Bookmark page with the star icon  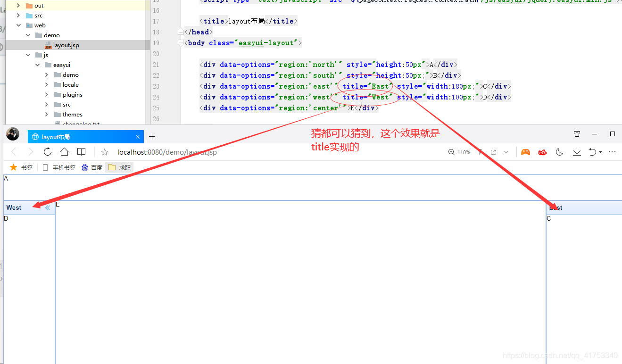point(105,152)
